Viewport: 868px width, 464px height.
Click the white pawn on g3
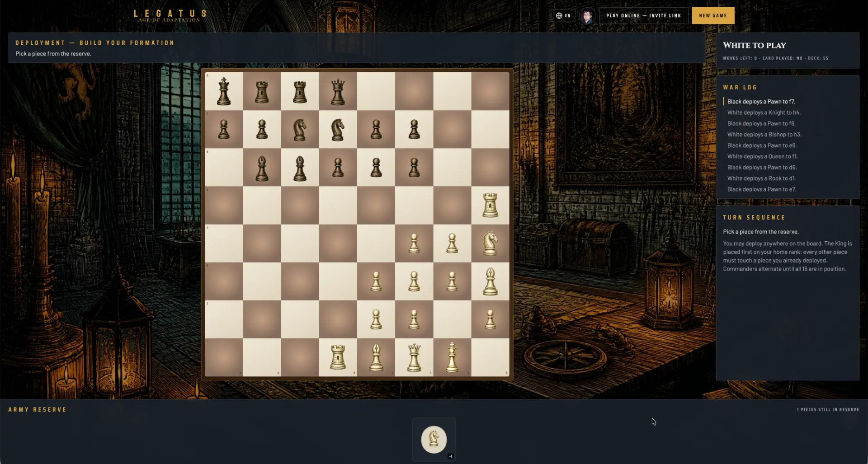452,281
